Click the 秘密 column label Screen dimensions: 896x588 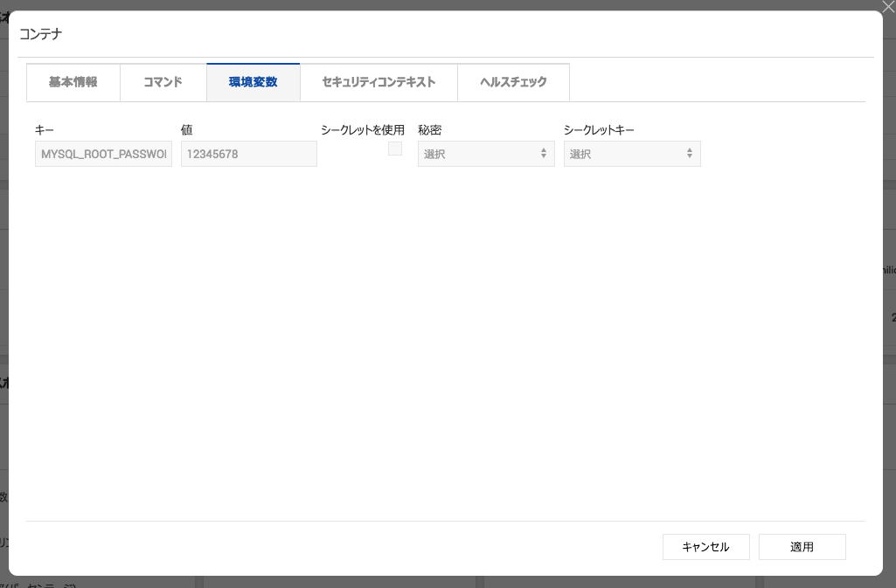tap(429, 130)
